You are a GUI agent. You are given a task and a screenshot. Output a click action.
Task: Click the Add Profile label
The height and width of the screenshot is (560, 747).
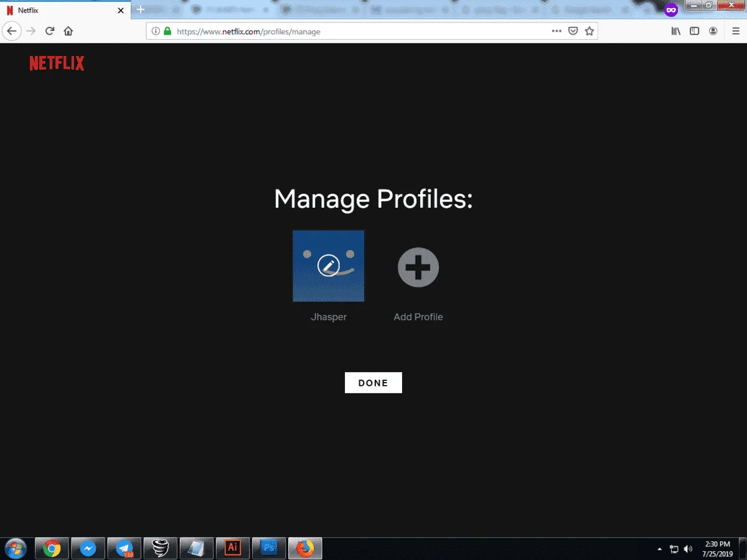tap(418, 317)
